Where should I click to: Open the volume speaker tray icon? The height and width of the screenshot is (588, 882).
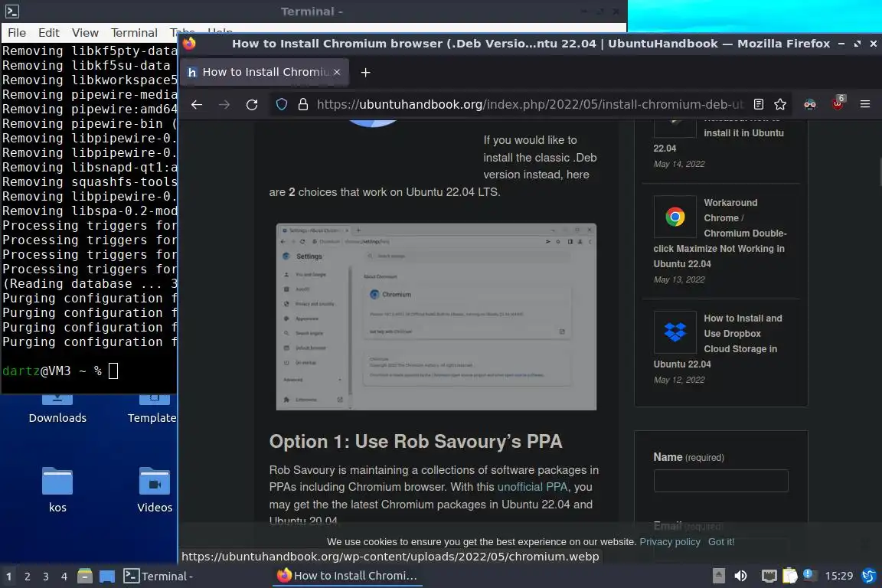tap(741, 576)
